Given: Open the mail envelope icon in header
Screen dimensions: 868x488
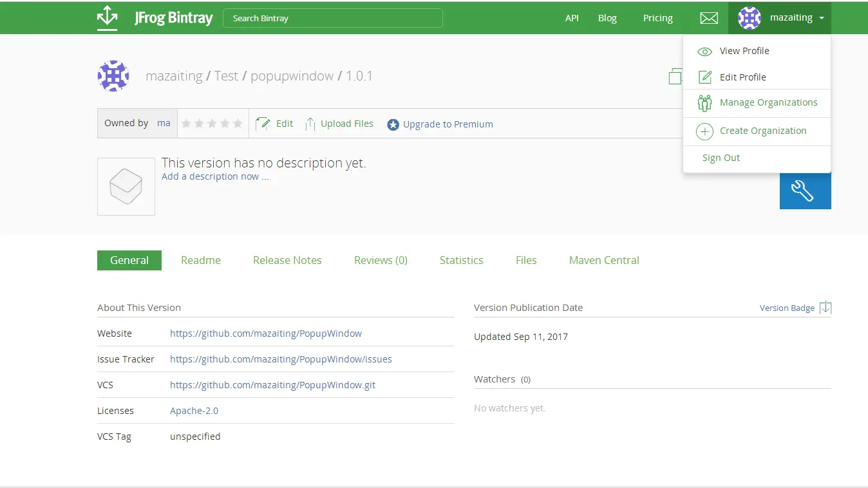Looking at the screenshot, I should pos(709,18).
